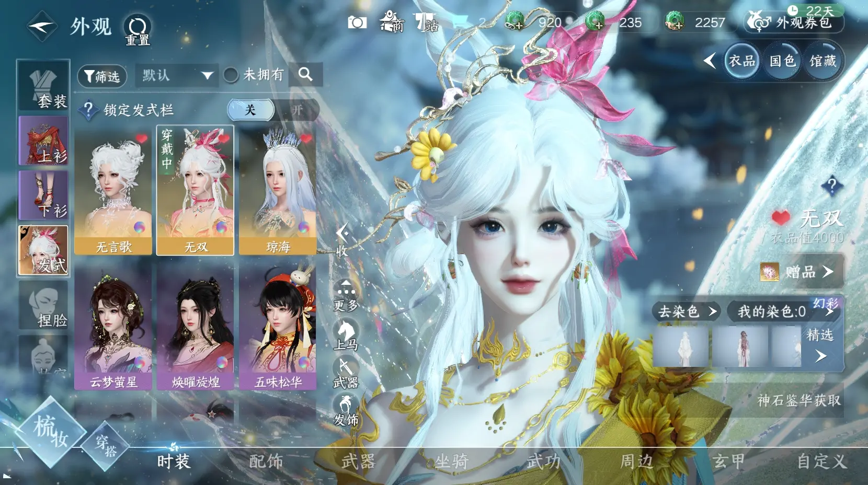
Task: Switch to the 自定义 tab
Action: tap(821, 461)
